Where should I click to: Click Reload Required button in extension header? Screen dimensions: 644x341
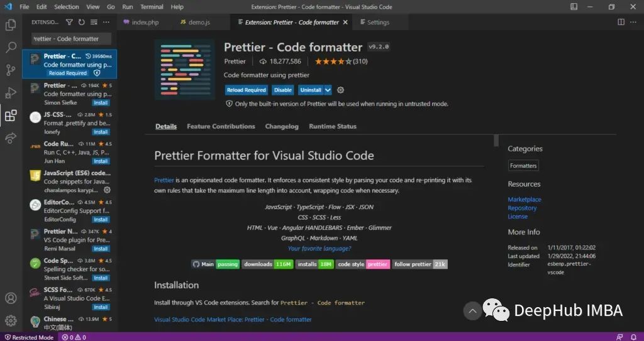pos(247,90)
